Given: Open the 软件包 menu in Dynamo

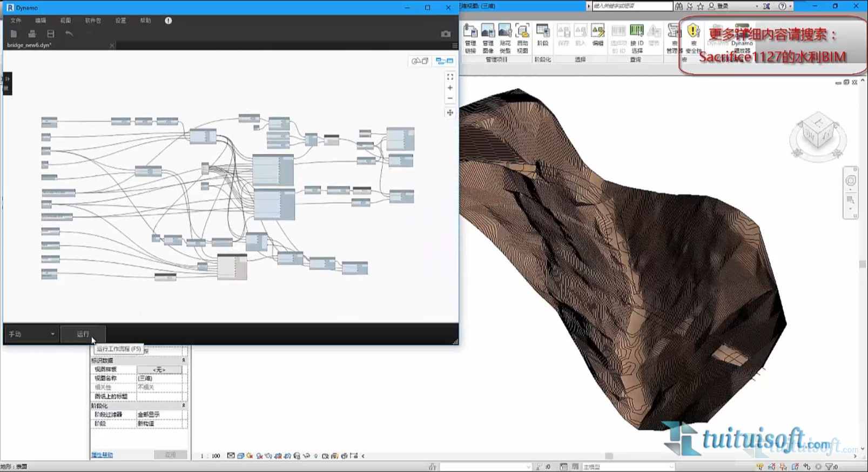Looking at the screenshot, I should click(93, 21).
